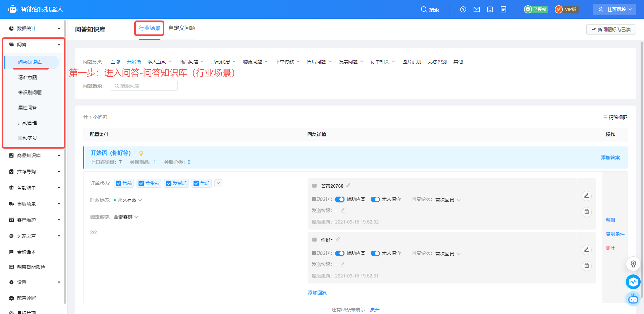Toggle 辅助应答 switch for 你好~ answer

340,253
